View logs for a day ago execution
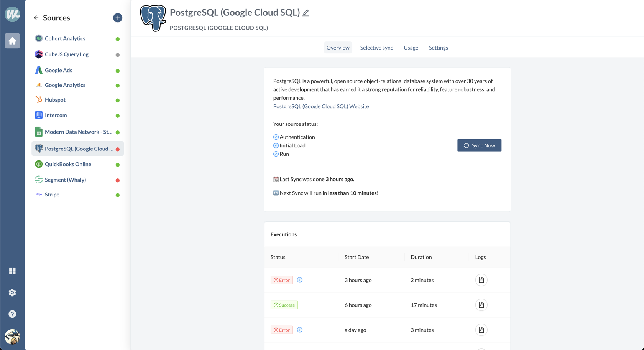 point(481,330)
